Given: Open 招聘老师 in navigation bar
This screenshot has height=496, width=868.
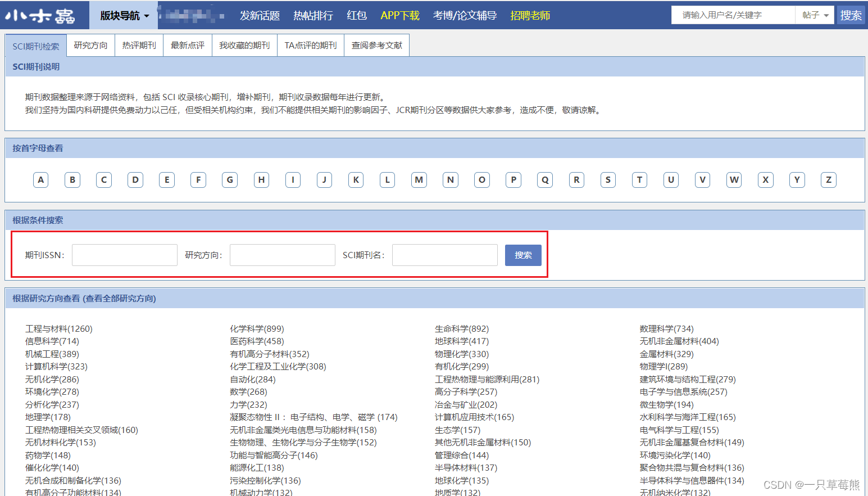Looking at the screenshot, I should (530, 16).
